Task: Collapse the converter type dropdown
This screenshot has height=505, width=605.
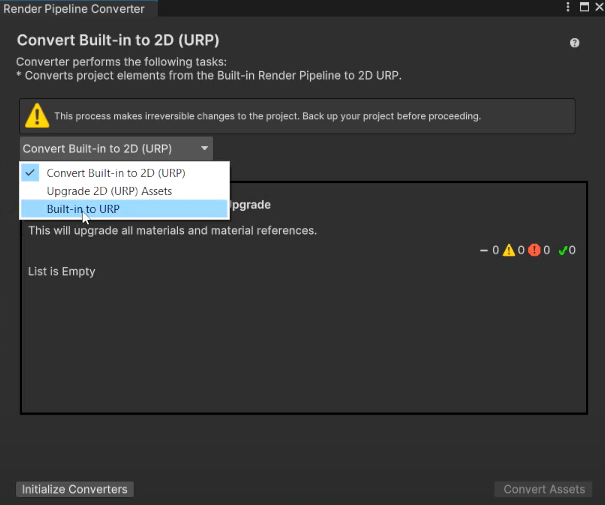Action: pyautogui.click(x=116, y=149)
